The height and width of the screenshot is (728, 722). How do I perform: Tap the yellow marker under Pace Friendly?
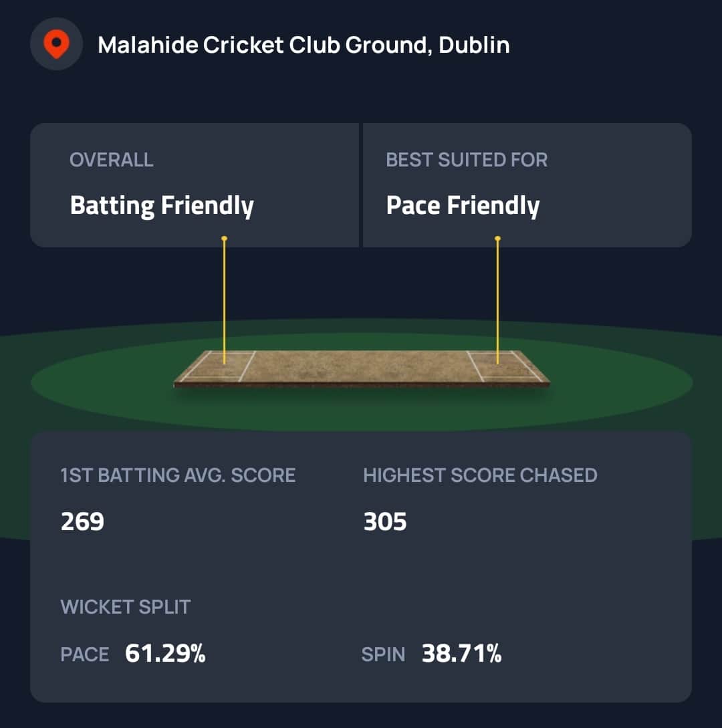click(x=497, y=239)
